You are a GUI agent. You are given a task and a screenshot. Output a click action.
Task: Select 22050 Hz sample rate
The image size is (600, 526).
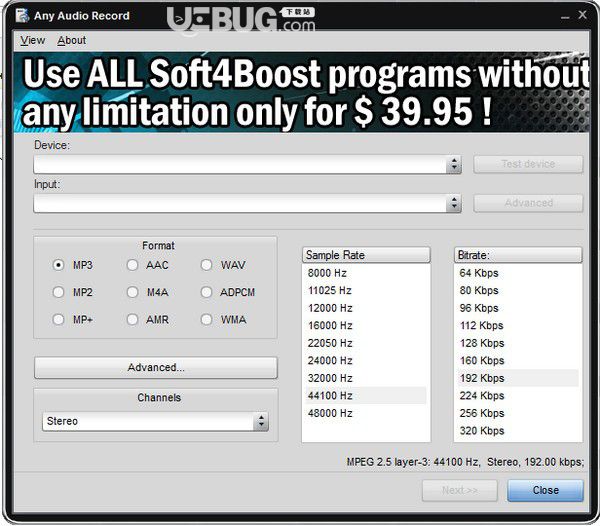[x=366, y=343]
